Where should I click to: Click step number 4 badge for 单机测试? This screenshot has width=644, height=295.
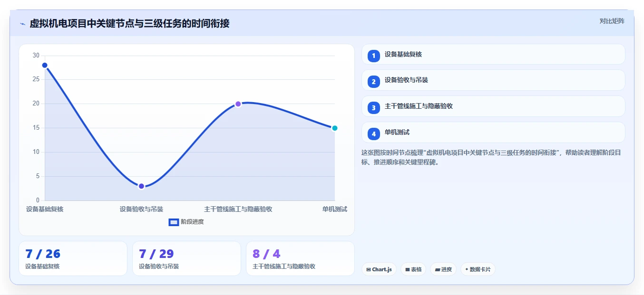click(373, 133)
